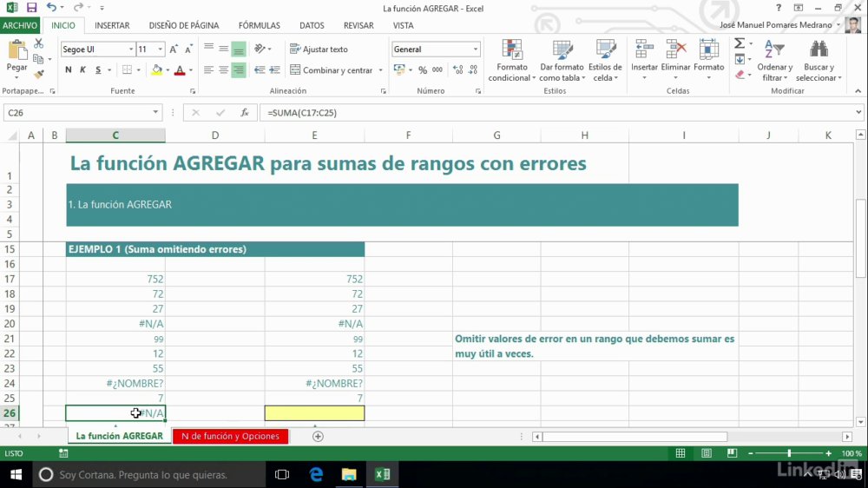Toggle Ajustar texto wrap
The width and height of the screenshot is (868, 488).
(x=319, y=49)
